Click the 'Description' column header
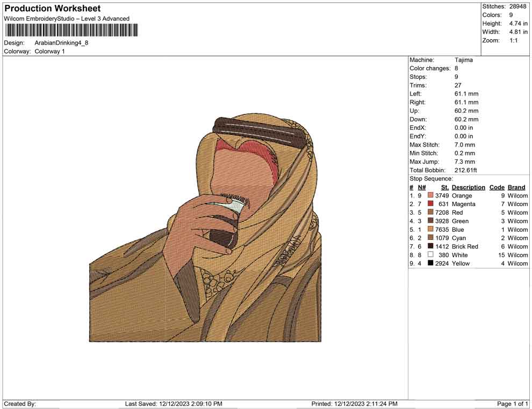Image resolution: width=532 pixels, height=409 pixels. pos(468,187)
